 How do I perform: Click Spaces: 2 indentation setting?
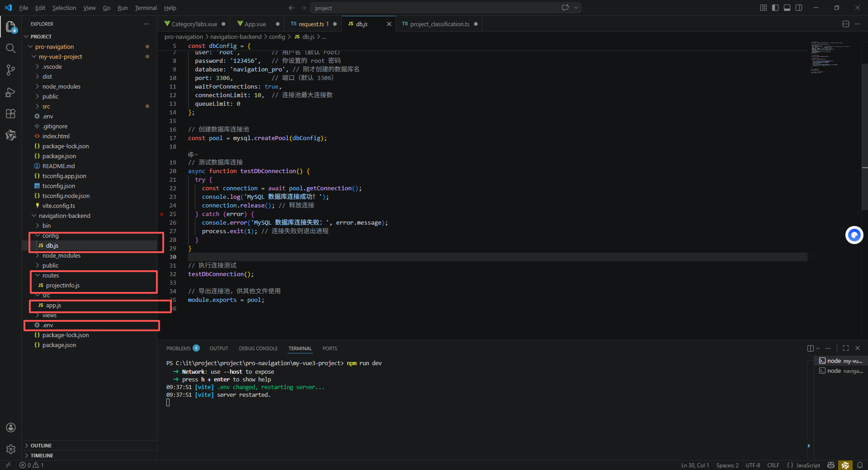pos(727,465)
